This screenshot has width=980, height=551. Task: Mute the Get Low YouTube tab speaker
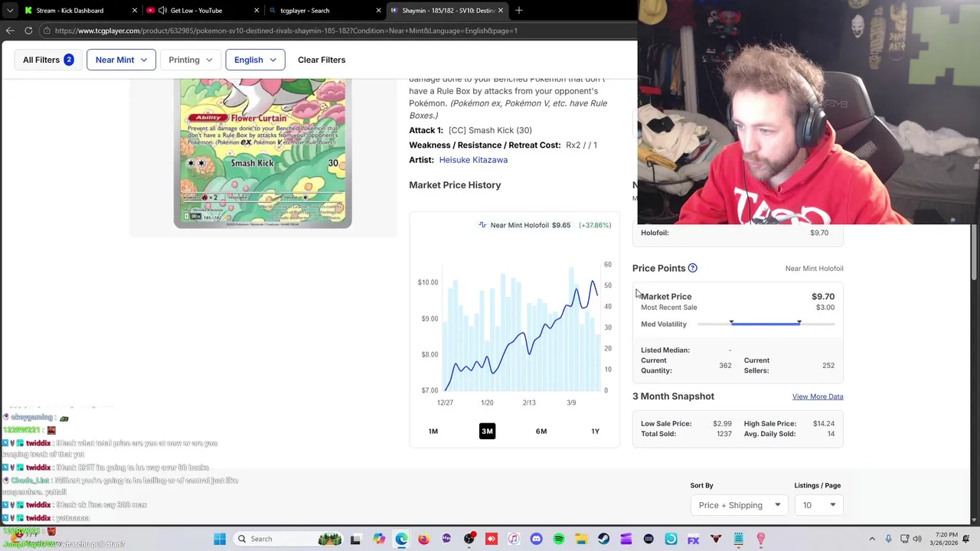(162, 10)
